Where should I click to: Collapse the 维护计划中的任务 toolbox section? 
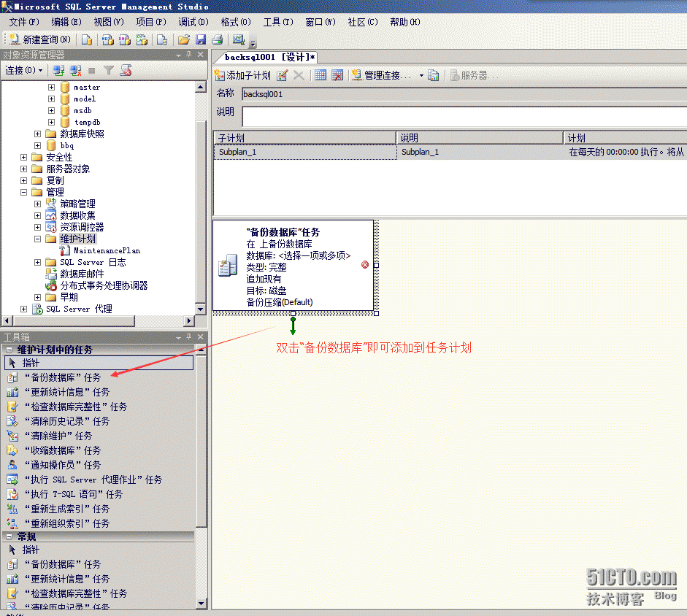click(9, 350)
